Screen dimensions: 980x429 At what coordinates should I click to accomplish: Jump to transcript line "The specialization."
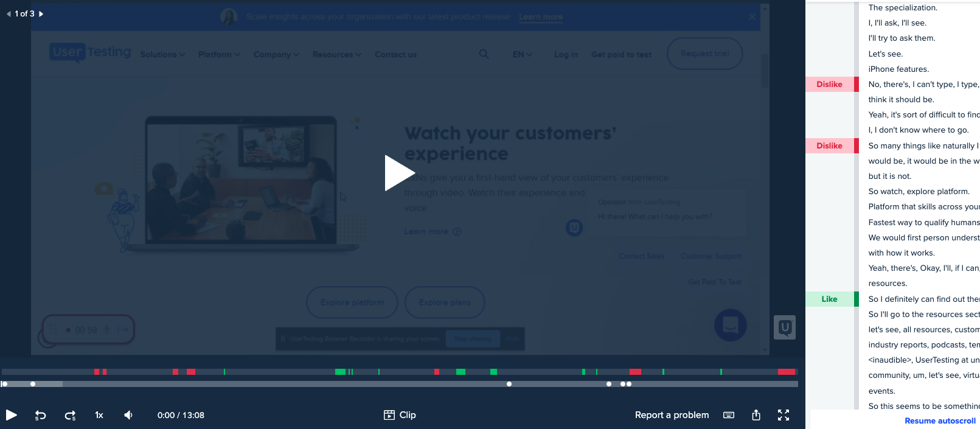coord(903,8)
